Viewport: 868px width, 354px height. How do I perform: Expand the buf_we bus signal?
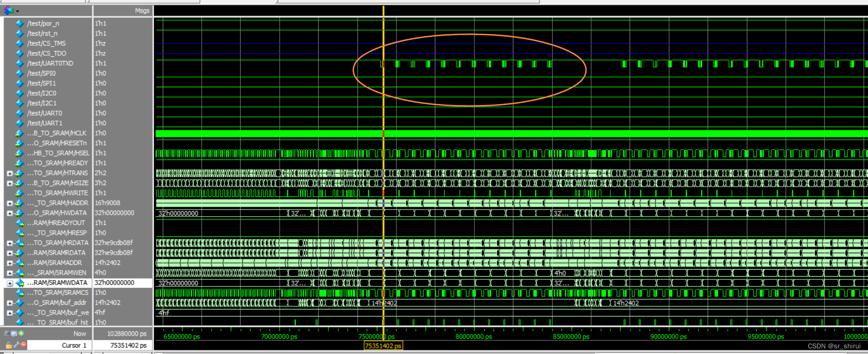pos(9,313)
